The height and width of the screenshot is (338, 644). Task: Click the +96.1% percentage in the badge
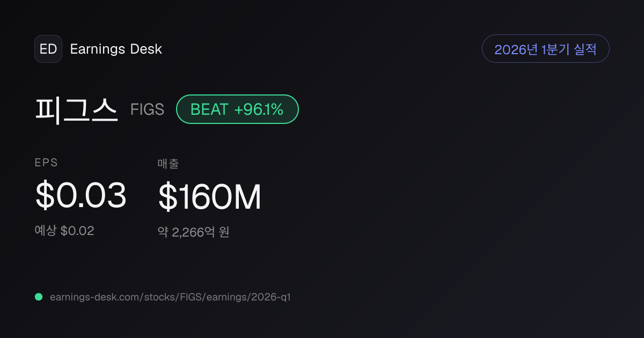pyautogui.click(x=259, y=109)
